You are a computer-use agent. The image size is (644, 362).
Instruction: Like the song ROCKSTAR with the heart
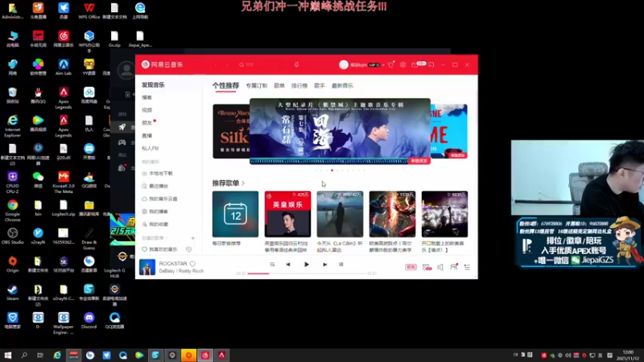click(x=192, y=264)
